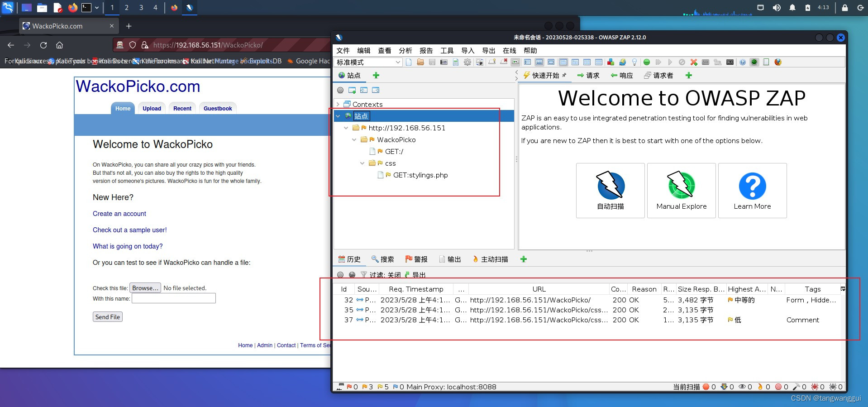Image resolution: width=868 pixels, height=407 pixels.
Task: Collapse the css folder node
Action: pyautogui.click(x=362, y=163)
